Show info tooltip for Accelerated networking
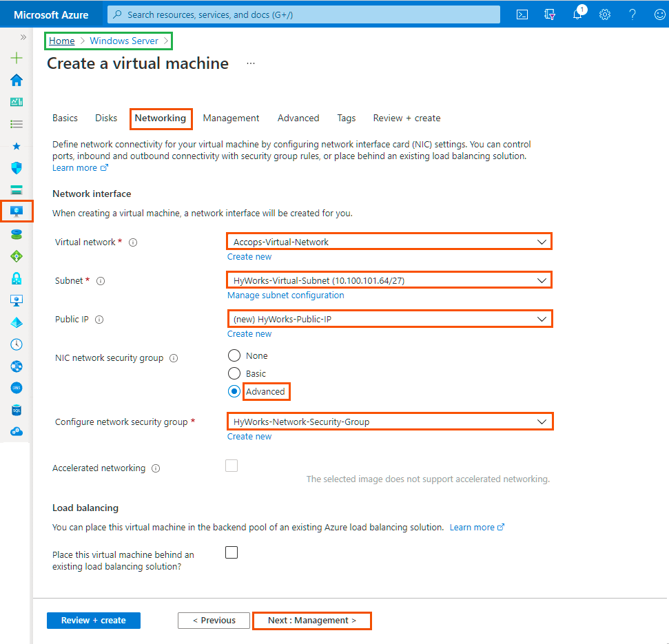Viewport: 669px width, 644px height. point(156,468)
